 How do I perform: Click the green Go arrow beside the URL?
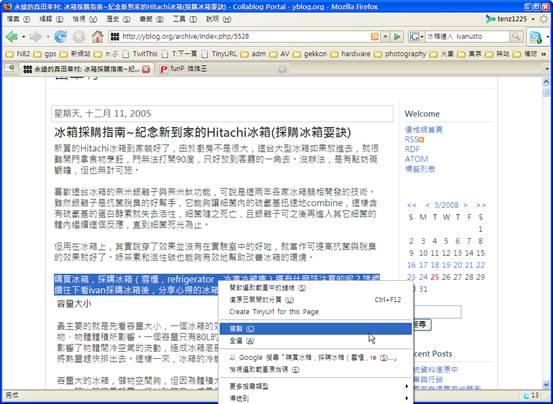click(397, 36)
